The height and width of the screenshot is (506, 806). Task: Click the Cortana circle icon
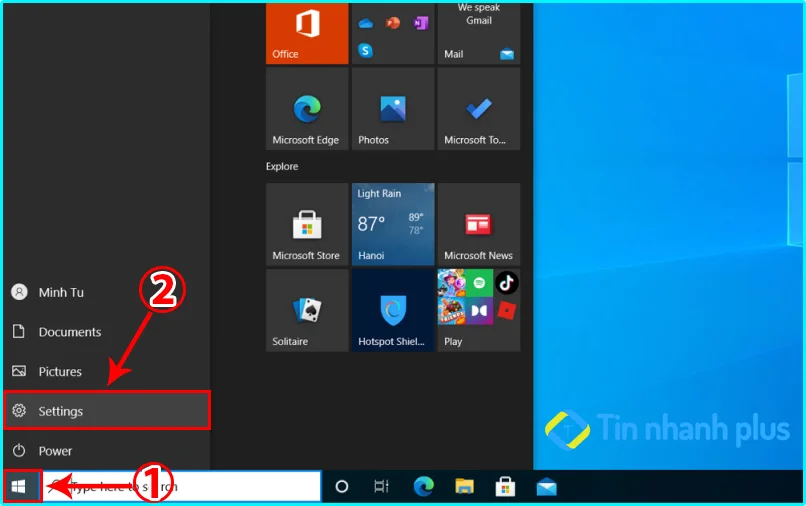[342, 486]
